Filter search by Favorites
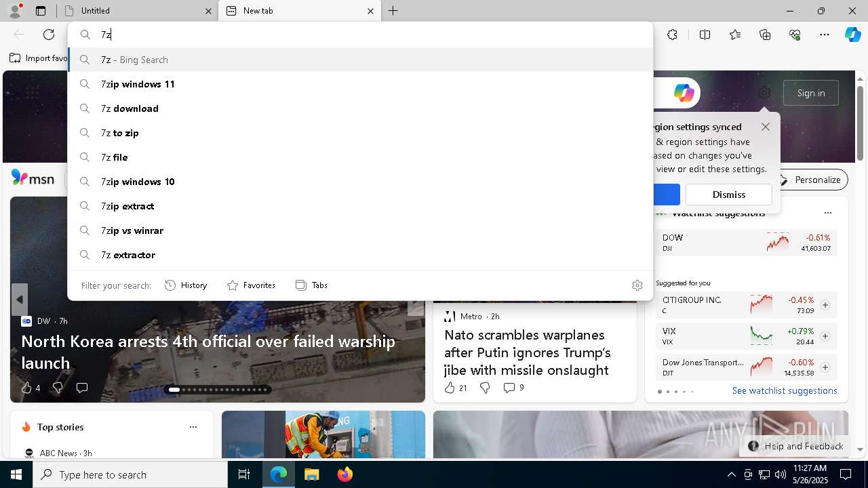Image resolution: width=868 pixels, height=488 pixels. [251, 285]
